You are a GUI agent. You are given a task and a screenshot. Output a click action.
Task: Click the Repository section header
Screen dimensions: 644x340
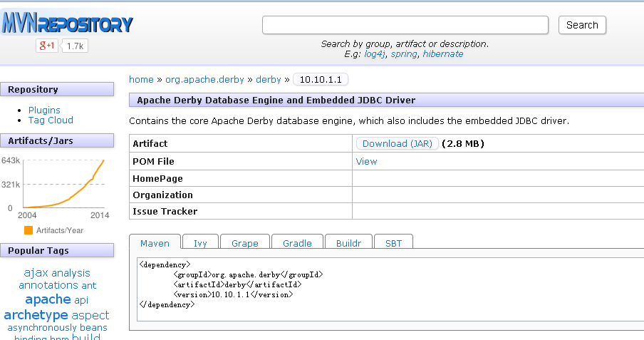pyautogui.click(x=57, y=89)
